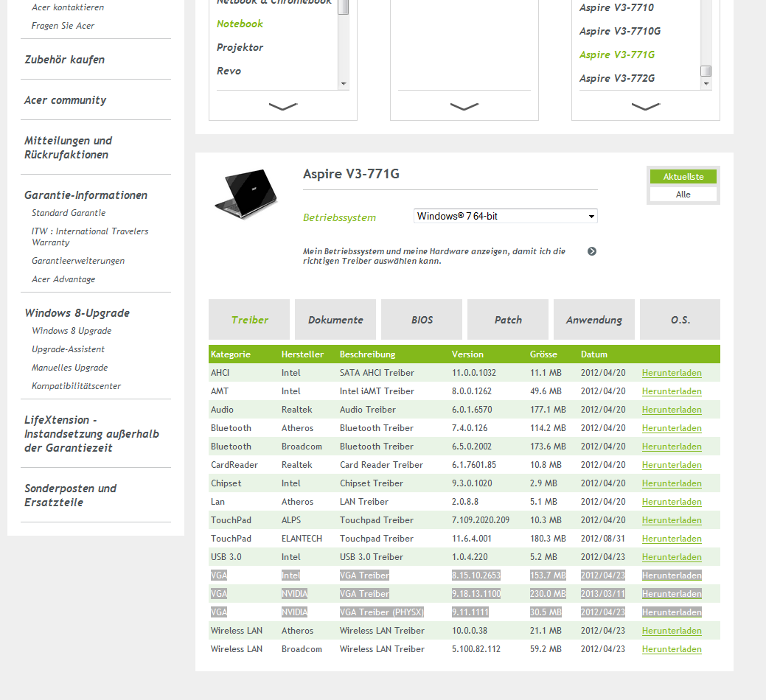
Task: Open Fragen Sie Acer link
Action: tap(63, 26)
